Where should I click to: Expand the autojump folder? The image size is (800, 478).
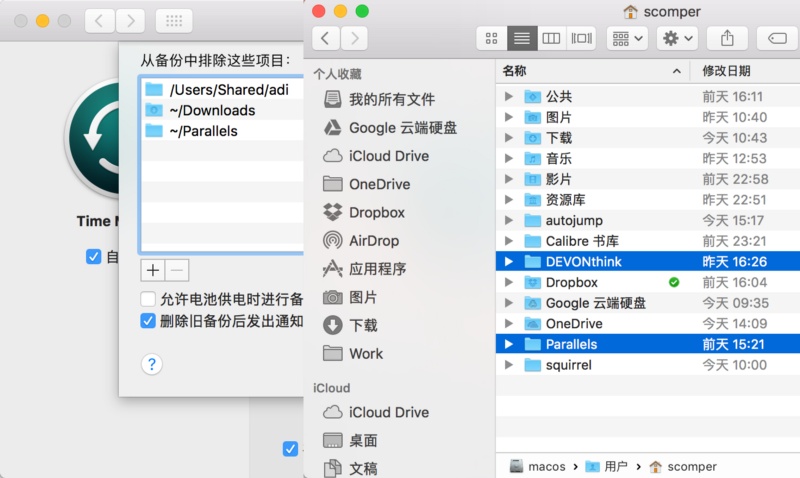509,220
